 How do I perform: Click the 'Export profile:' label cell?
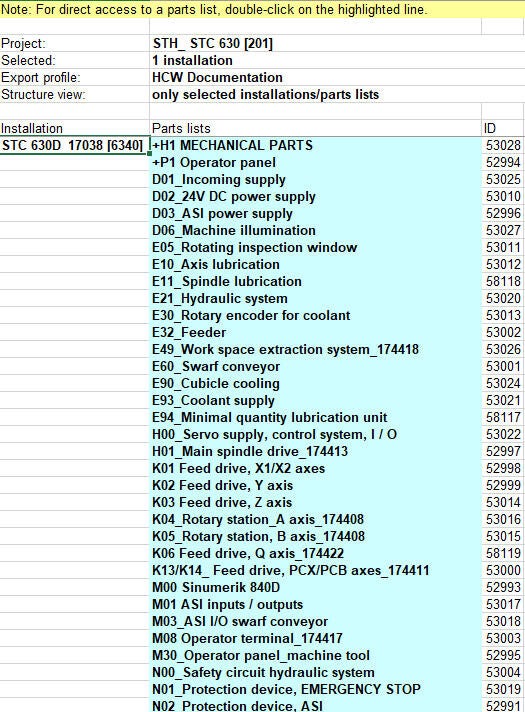[74, 77]
